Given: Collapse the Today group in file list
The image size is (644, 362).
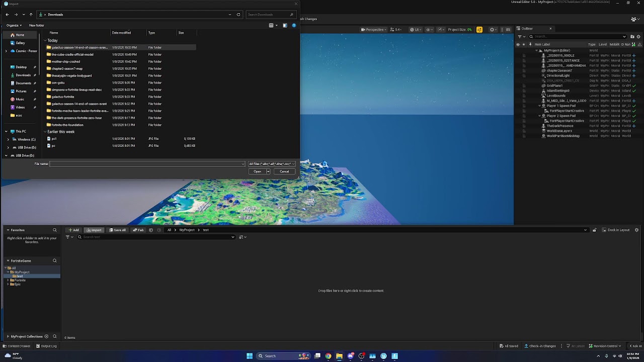Looking at the screenshot, I should pyautogui.click(x=45, y=40).
